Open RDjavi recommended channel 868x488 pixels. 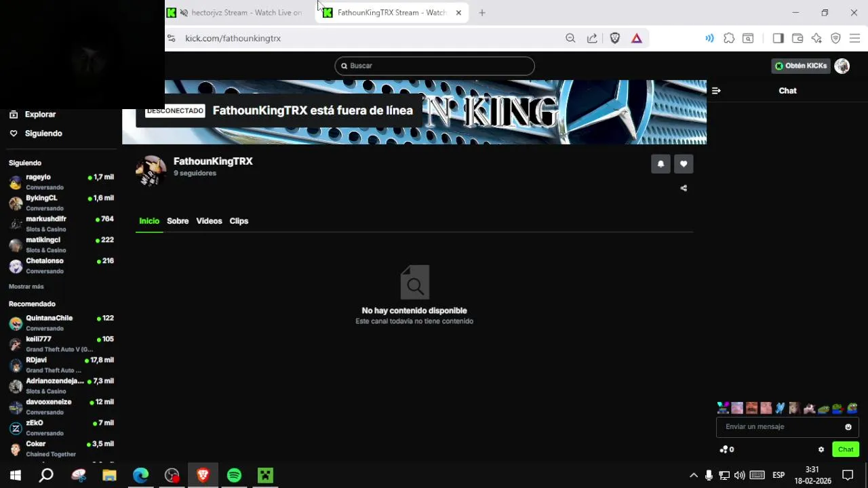click(x=61, y=365)
